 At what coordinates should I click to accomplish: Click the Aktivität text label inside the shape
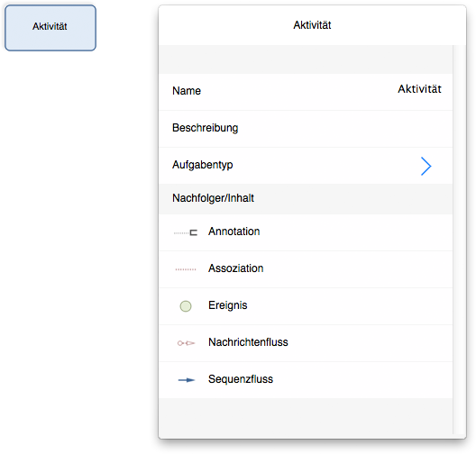tap(50, 27)
